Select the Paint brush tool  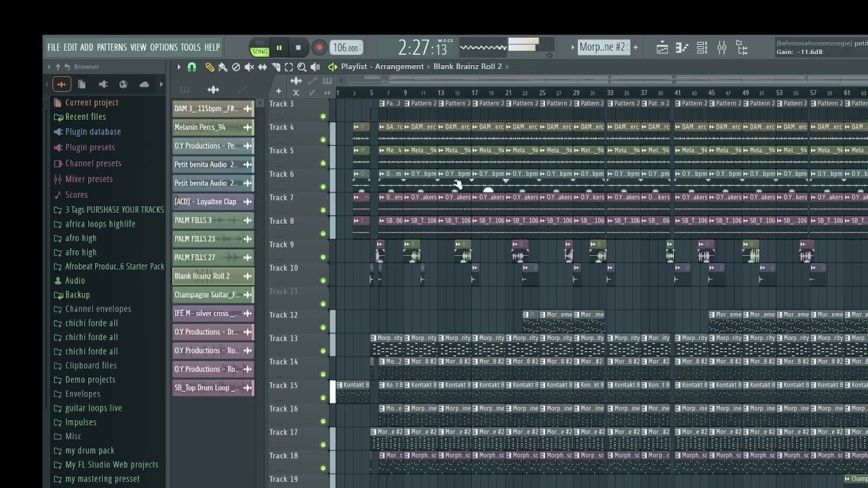(x=222, y=66)
